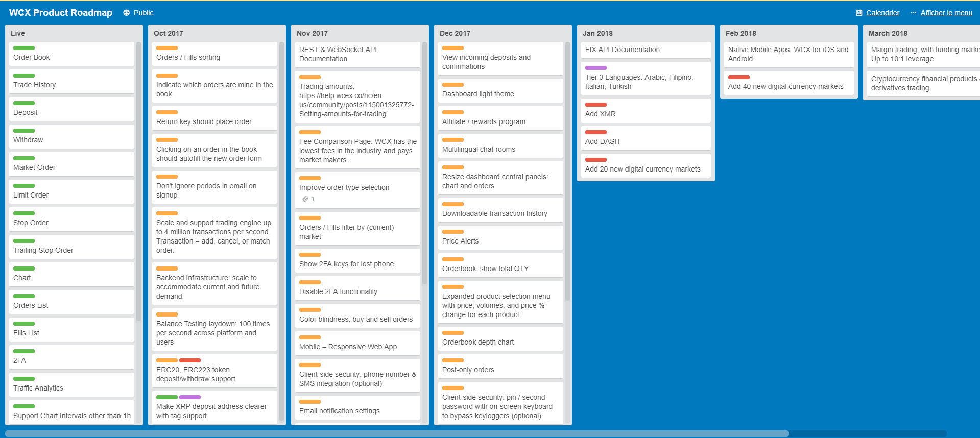This screenshot has height=438, width=980.
Task: Open the Withdraw card
Action: 71,136
